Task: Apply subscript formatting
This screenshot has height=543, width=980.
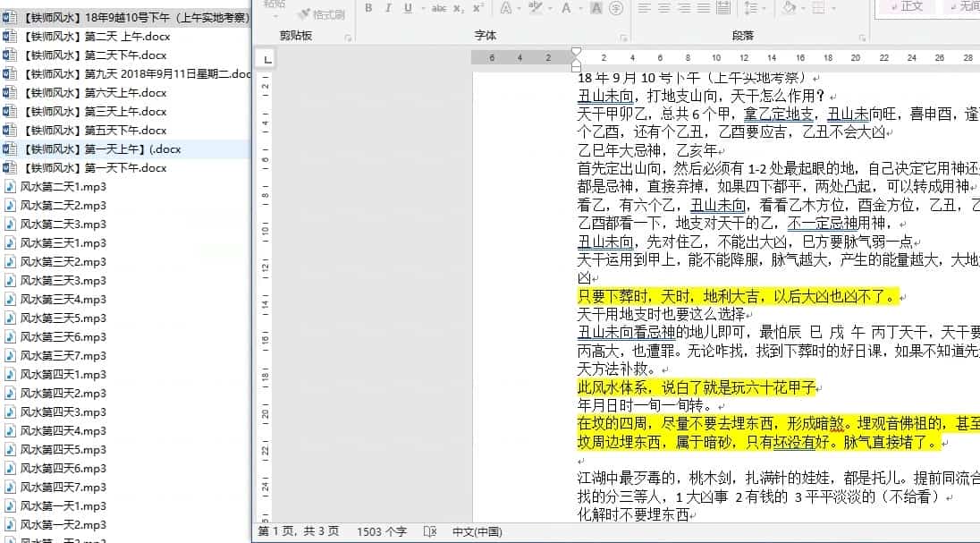Action: [x=458, y=8]
